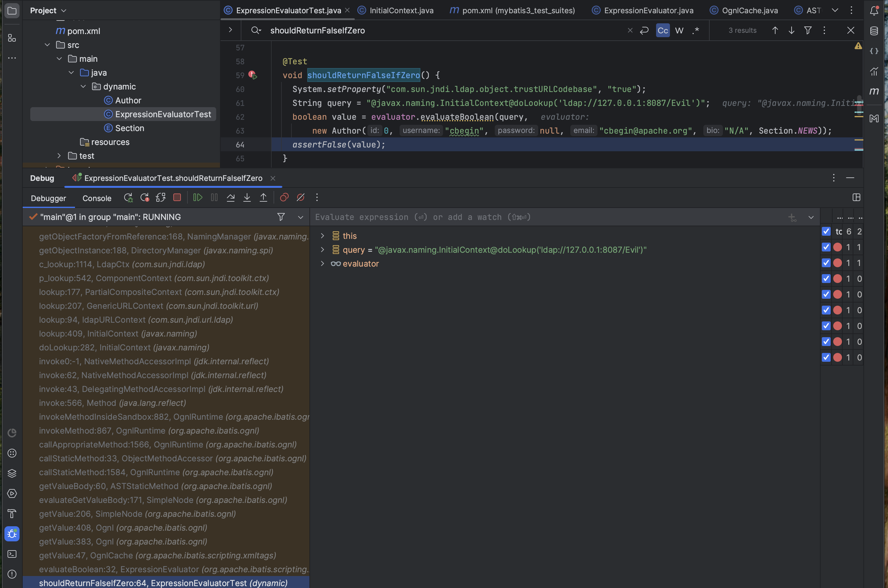The image size is (888, 588).
Task: Filter frames in the threads panel
Action: coord(281,217)
